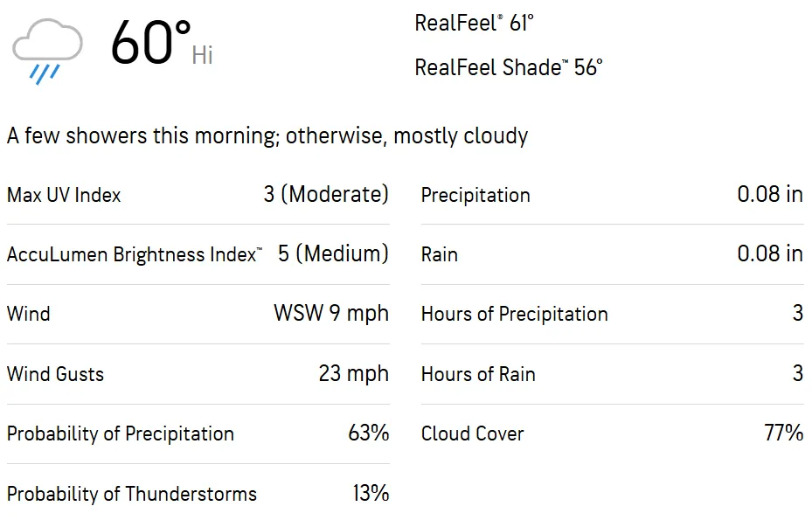Click the RealFeel Shade 56° text

[509, 67]
